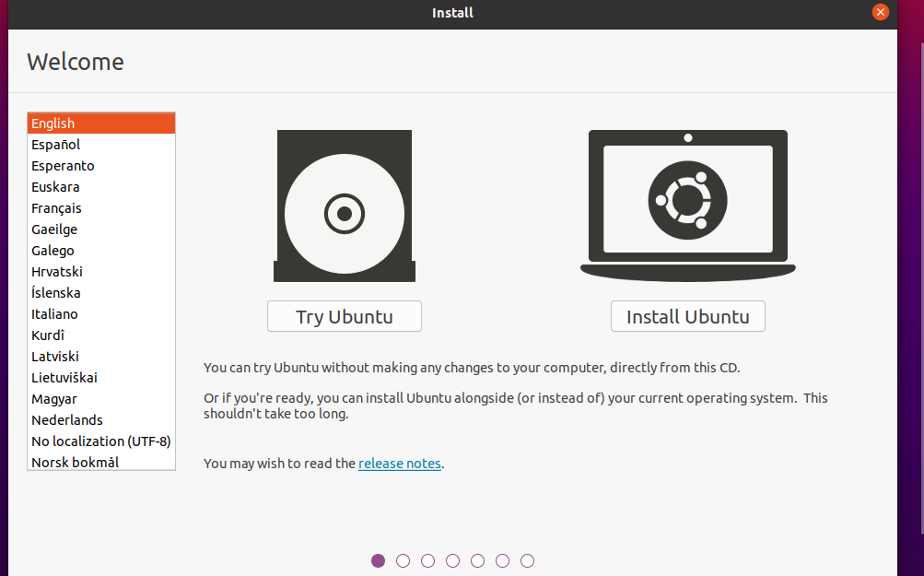Choose Lietuviškai language
Viewport: 924px width, 576px height.
[x=101, y=378]
